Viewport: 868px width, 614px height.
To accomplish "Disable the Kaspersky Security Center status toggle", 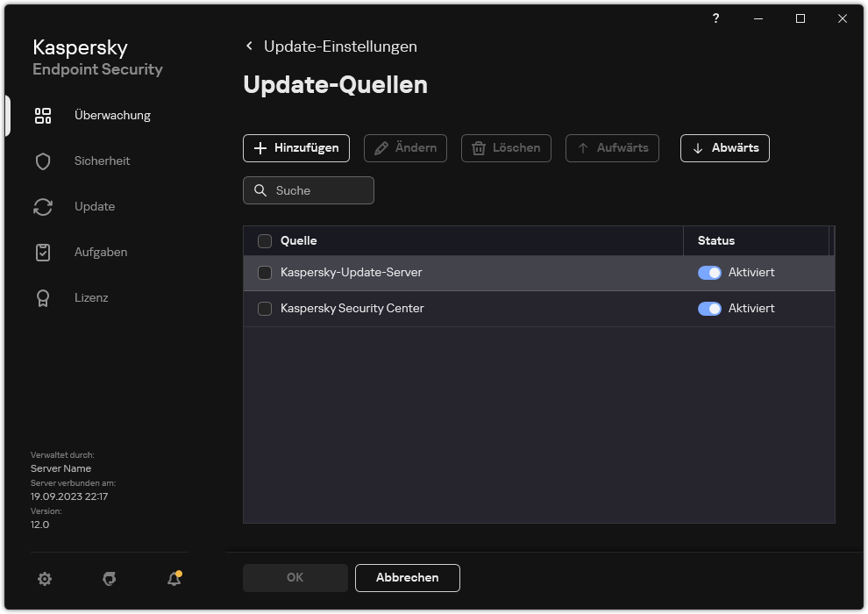I will coord(709,309).
